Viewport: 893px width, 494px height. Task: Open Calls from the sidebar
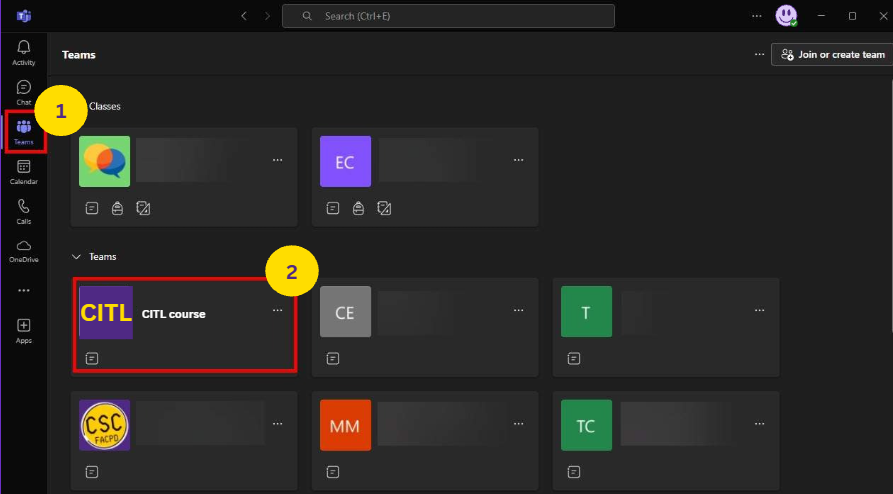[23, 211]
